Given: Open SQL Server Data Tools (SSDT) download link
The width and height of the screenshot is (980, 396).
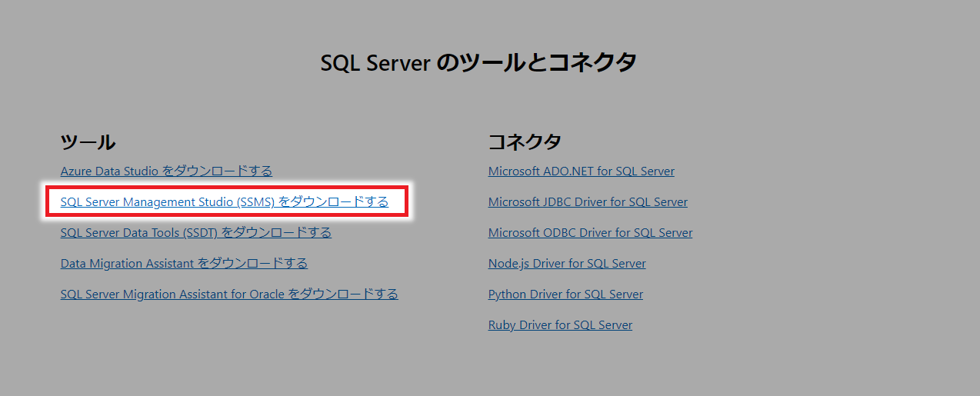Looking at the screenshot, I should (196, 232).
